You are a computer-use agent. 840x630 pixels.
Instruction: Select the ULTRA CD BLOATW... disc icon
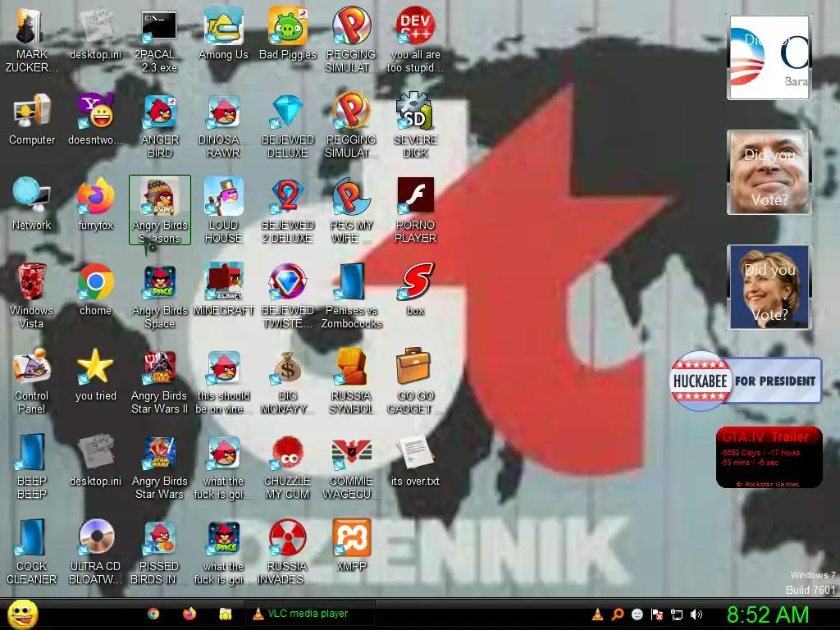[x=95, y=552]
